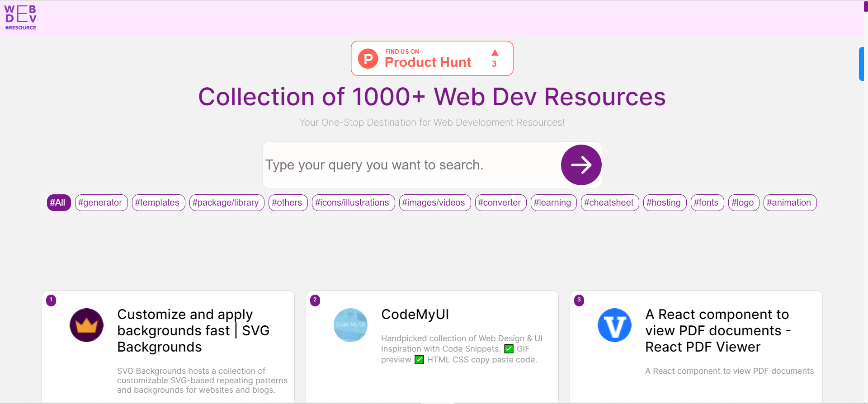Screen dimensions: 868x404
Task: Click the Product Hunt P logo icon
Action: (368, 59)
